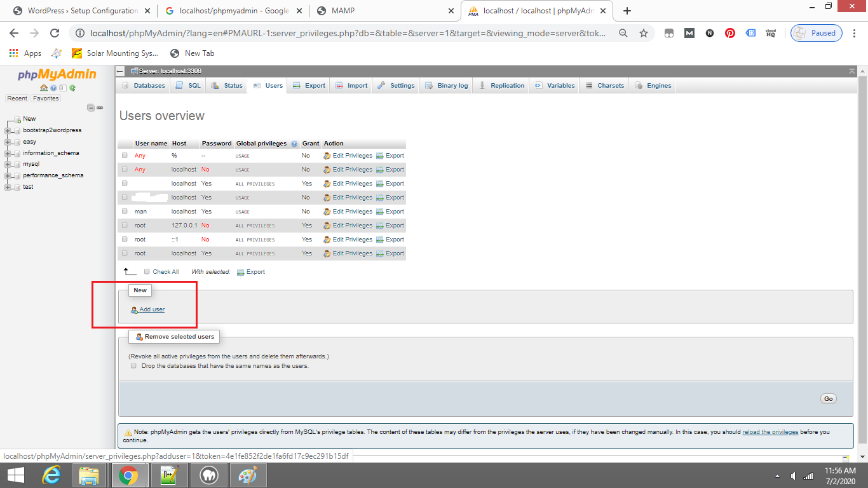Viewport: 868px width, 488px height.
Task: Check the box for user man
Action: pyautogui.click(x=125, y=212)
